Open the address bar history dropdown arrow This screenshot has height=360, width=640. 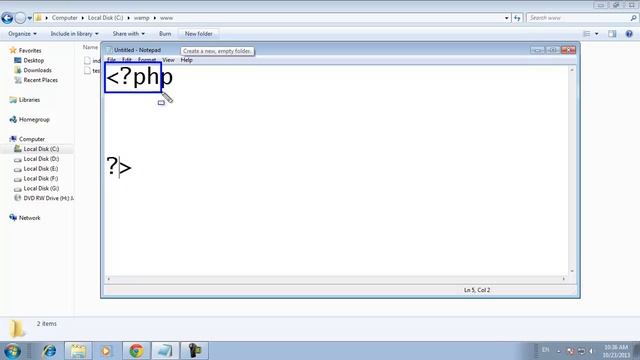[x=507, y=18]
